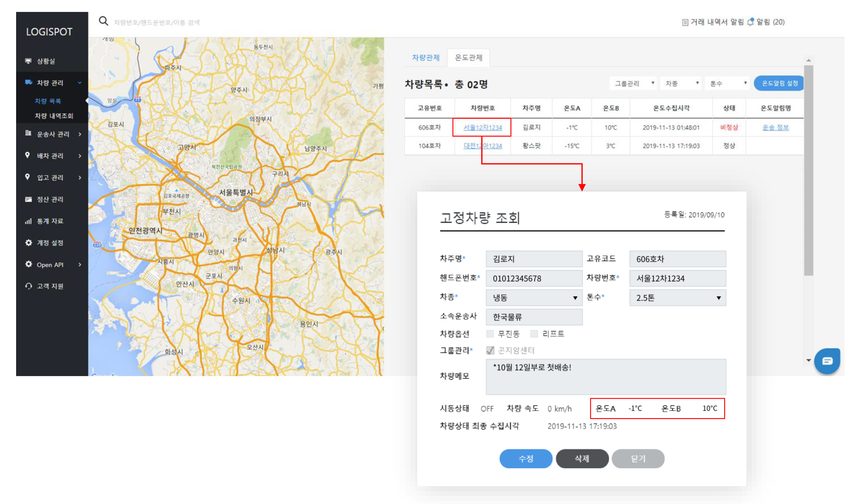Select 차량 내역조회 in the sidebar

pyautogui.click(x=54, y=116)
